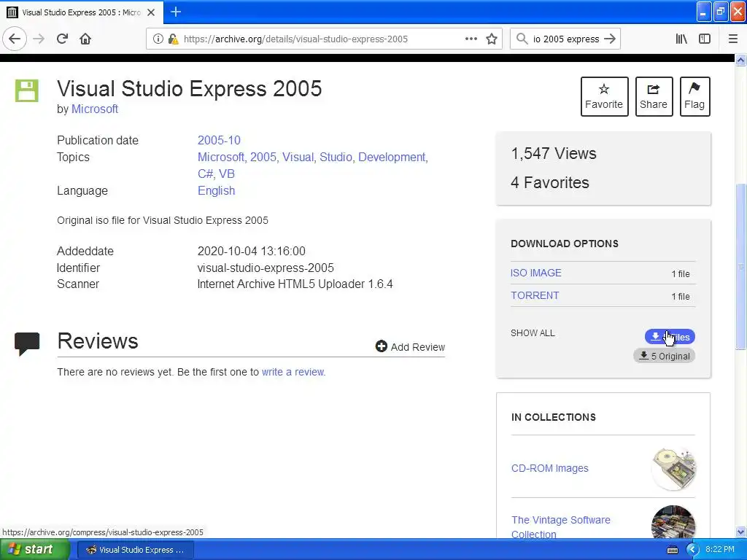Open the Microsoft creator link
747x560 pixels.
click(95, 109)
